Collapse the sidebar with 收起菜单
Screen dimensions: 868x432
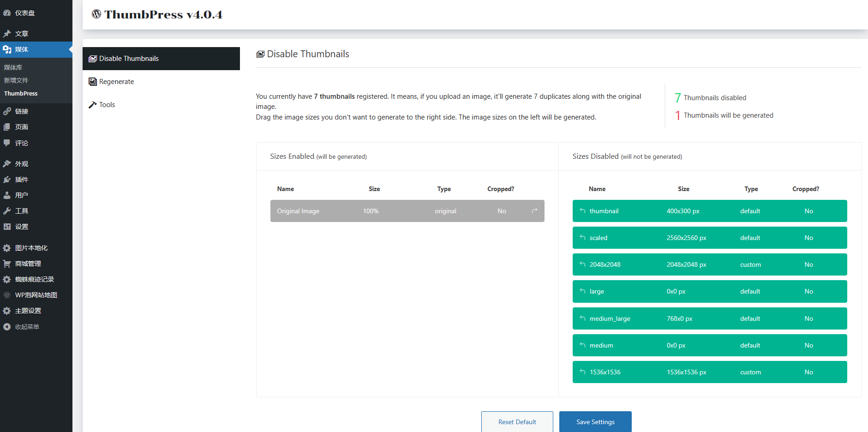27,327
